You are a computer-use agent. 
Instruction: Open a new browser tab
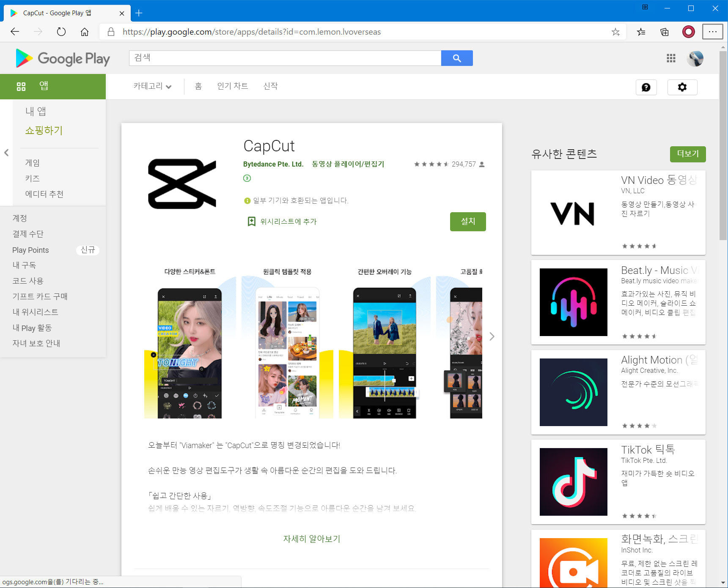139,13
